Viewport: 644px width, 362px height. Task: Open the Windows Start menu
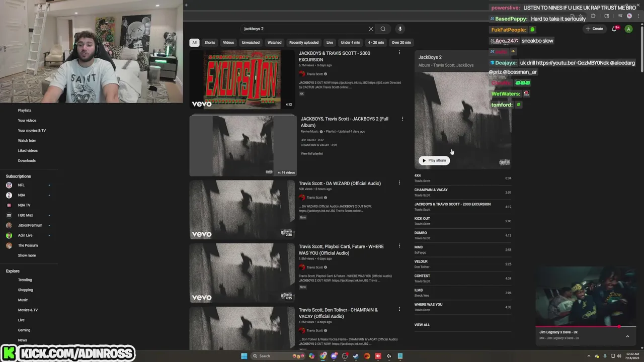(244, 356)
